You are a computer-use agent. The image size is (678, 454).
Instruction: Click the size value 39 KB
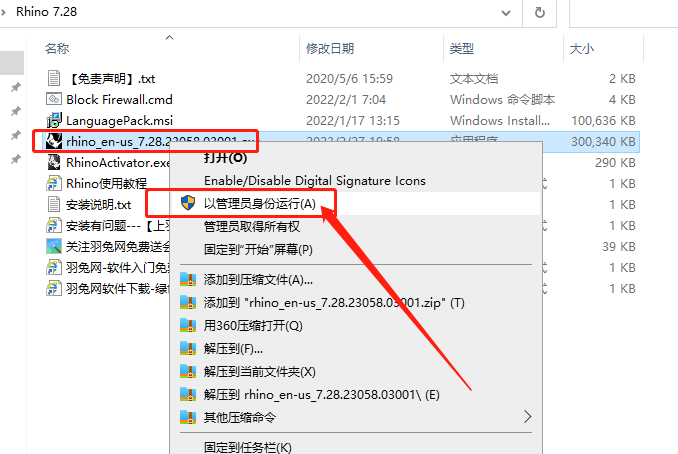click(619, 246)
